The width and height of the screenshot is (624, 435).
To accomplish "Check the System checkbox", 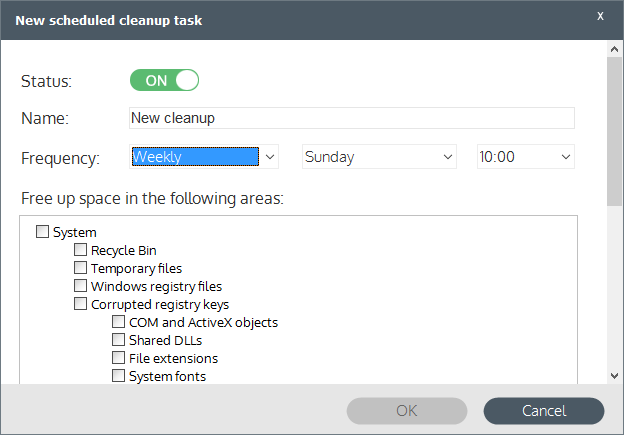I will pyautogui.click(x=43, y=232).
